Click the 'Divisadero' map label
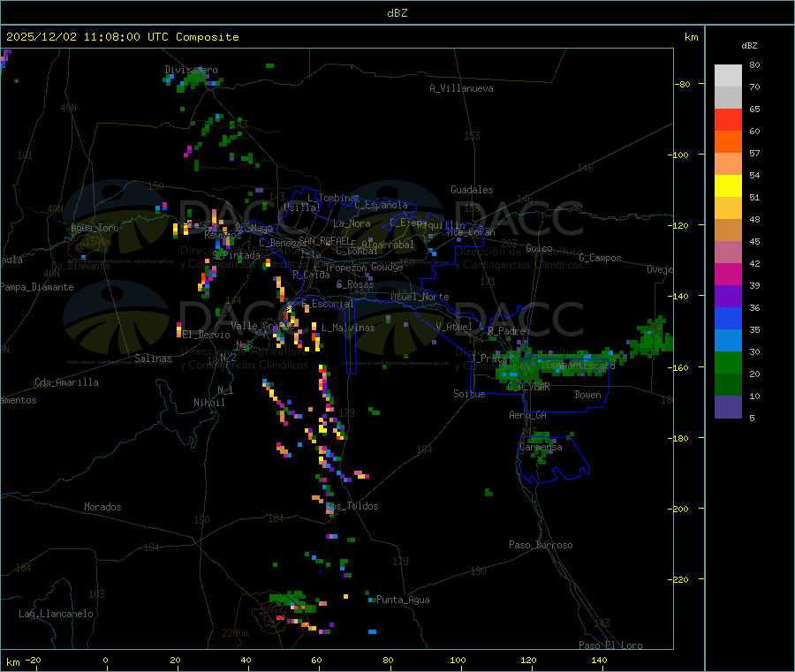The height and width of the screenshot is (672, 795). [191, 70]
